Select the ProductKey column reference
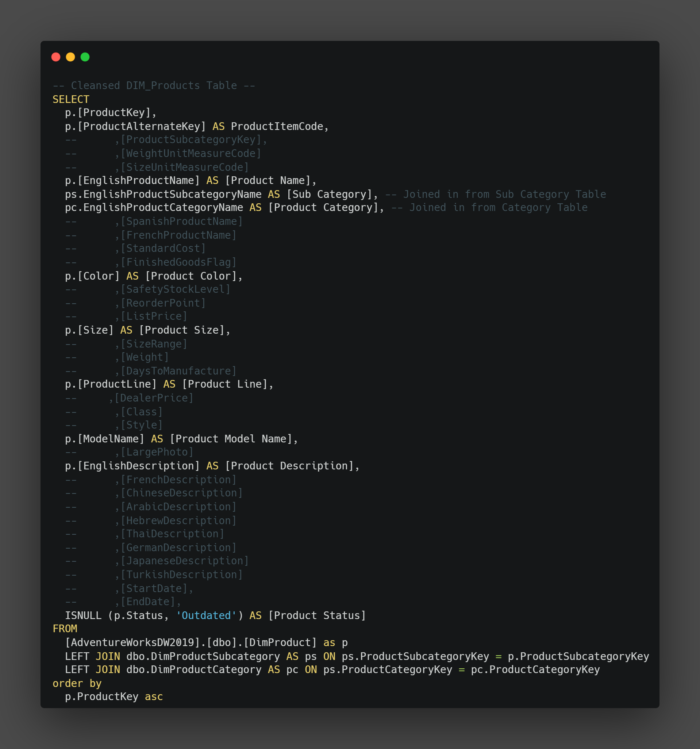The height and width of the screenshot is (749, 700). 110,112
